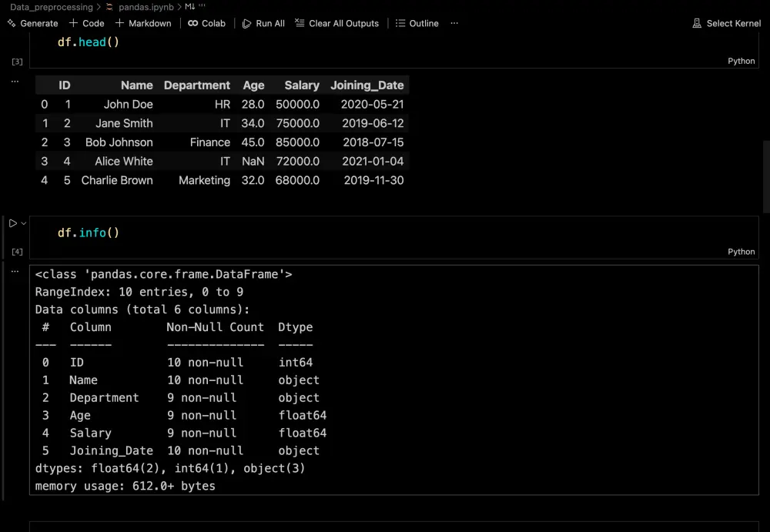This screenshot has width=770, height=532.
Task: Click the Joining_Date row in info output
Action: point(180,450)
